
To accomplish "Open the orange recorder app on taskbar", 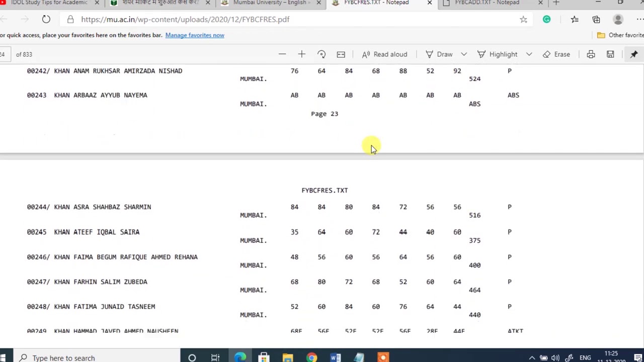I will point(383,357).
